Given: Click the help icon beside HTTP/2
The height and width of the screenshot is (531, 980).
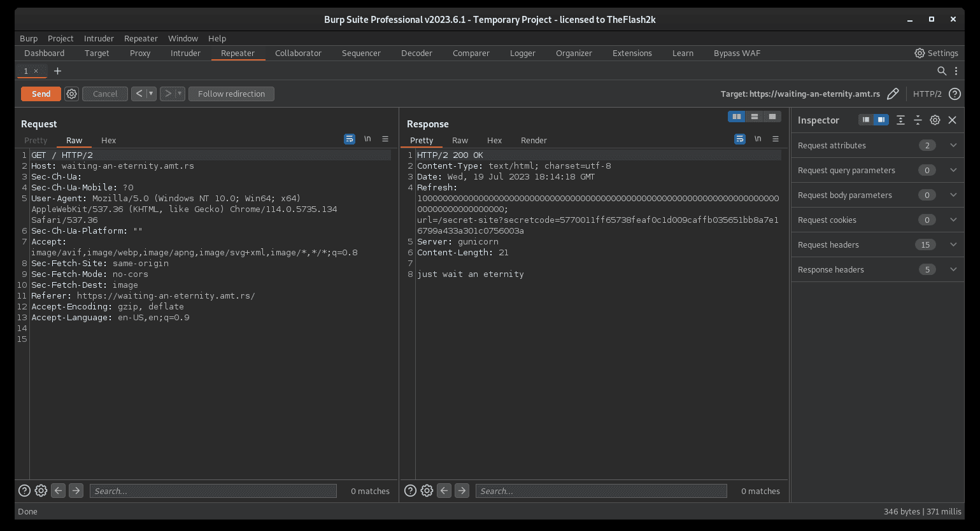Looking at the screenshot, I should [955, 94].
